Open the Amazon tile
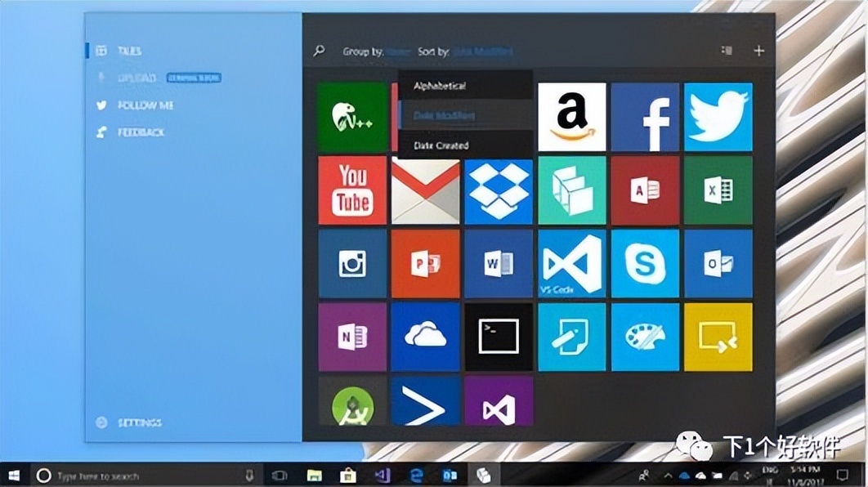868x487 pixels. point(572,118)
